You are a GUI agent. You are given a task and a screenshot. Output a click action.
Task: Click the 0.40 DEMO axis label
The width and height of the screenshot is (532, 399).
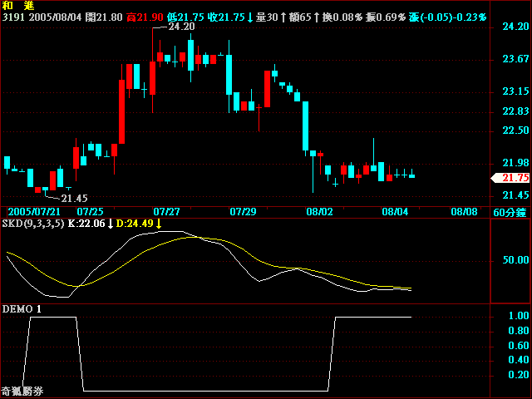pyautogui.click(x=519, y=360)
